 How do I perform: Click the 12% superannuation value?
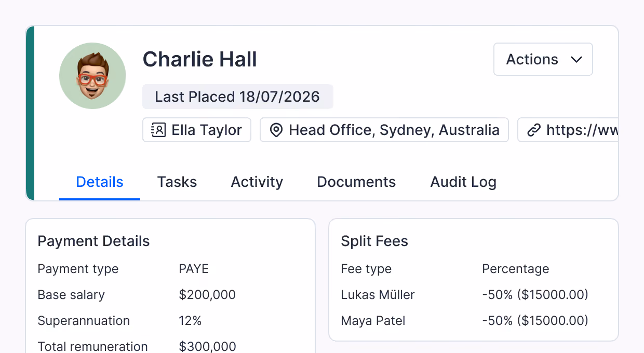pos(190,321)
